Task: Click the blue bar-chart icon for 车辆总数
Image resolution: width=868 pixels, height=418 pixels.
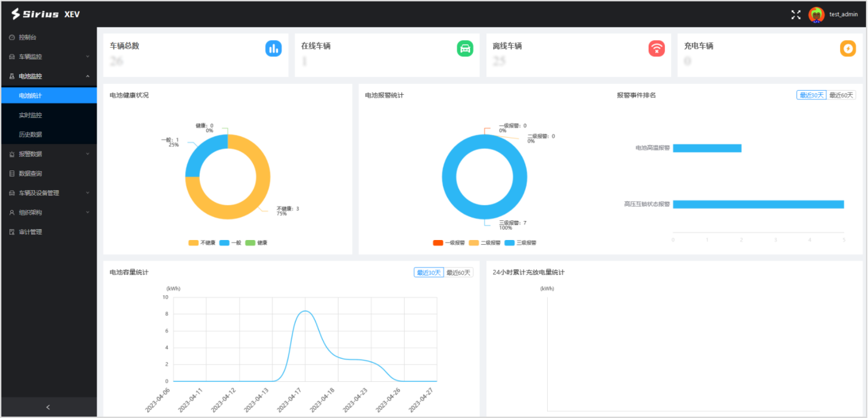Action: tap(273, 48)
